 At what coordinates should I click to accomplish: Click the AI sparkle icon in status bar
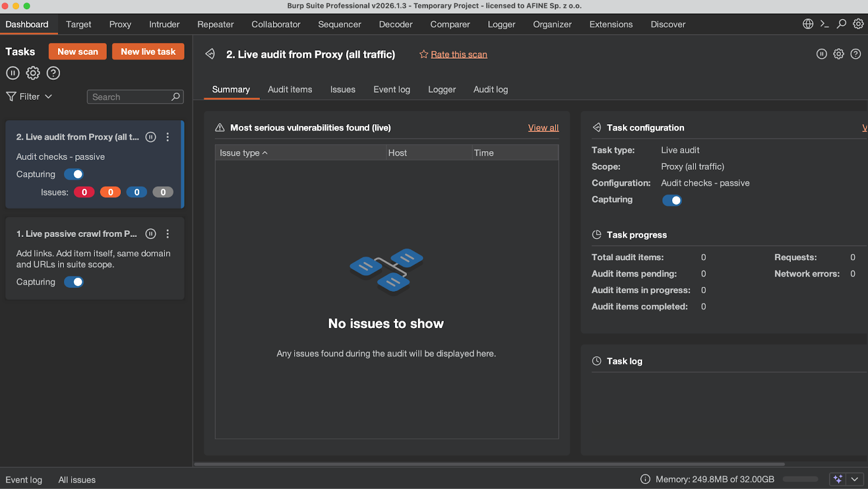pyautogui.click(x=838, y=479)
